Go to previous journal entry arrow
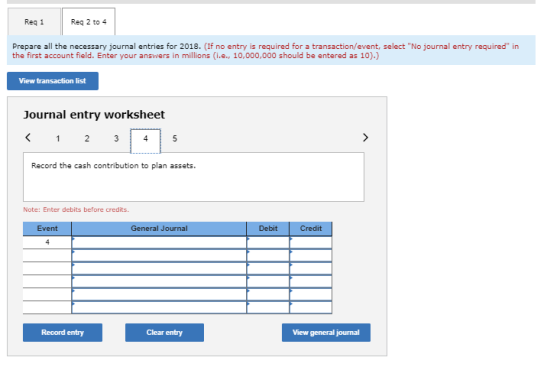Image resolution: width=560 pixels, height=380 pixels. [x=28, y=138]
